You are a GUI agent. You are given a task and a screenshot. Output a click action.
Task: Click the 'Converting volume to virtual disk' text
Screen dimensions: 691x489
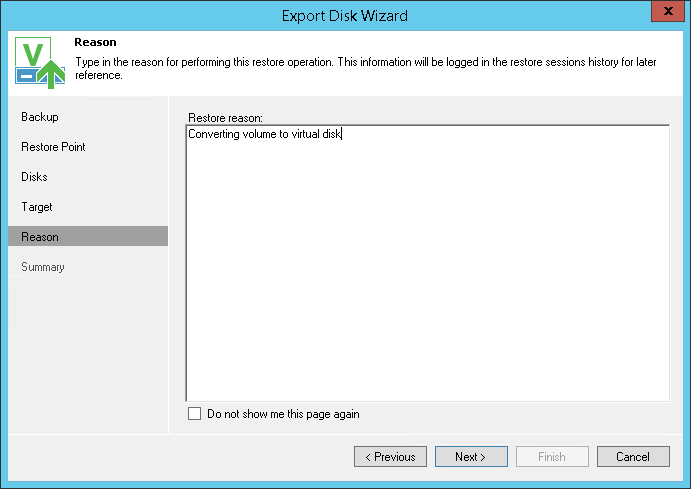click(264, 134)
